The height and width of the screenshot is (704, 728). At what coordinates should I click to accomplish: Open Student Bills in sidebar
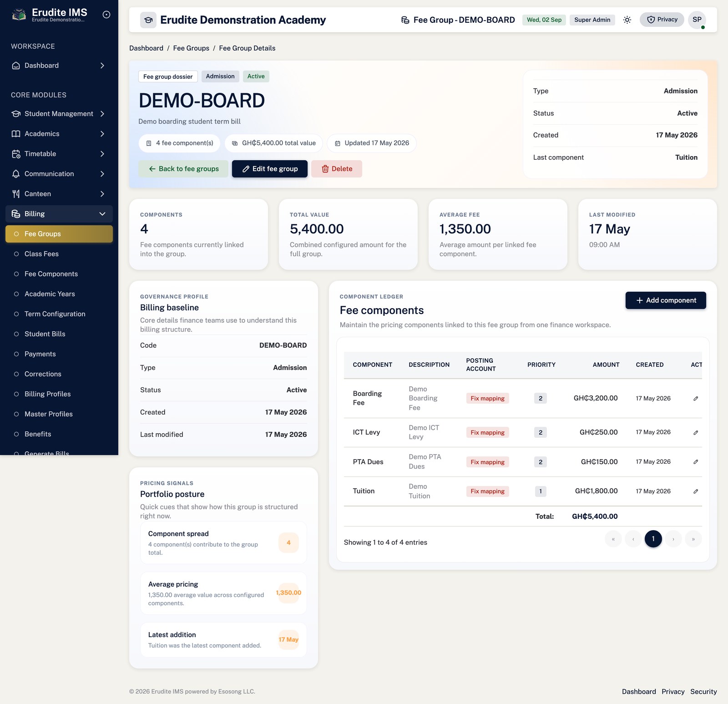coord(59,334)
